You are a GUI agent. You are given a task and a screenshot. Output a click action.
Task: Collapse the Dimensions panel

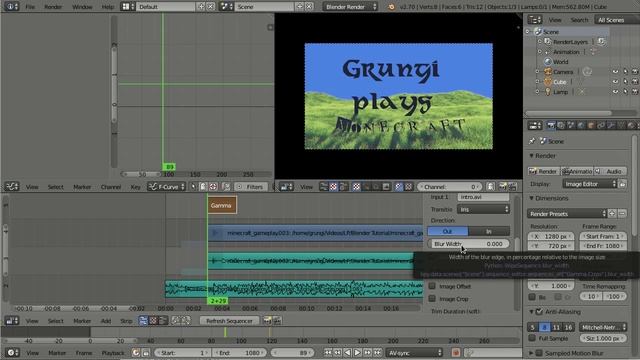[x=531, y=198]
